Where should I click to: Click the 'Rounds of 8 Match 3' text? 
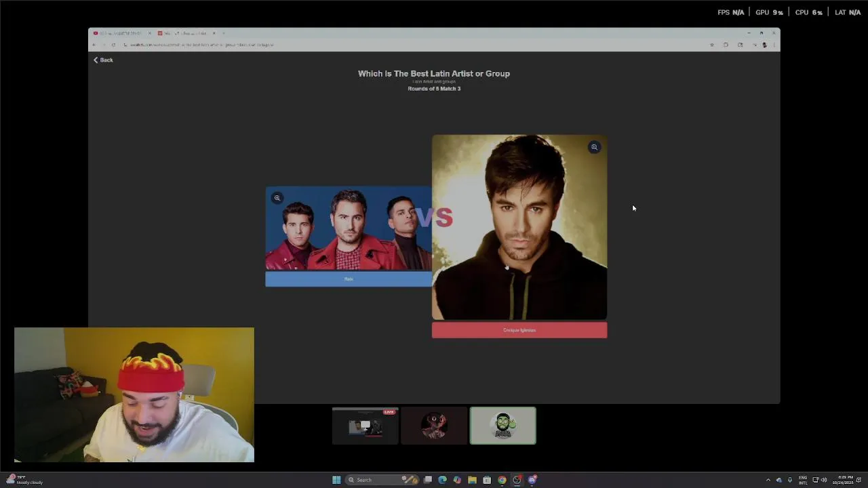[x=434, y=89]
